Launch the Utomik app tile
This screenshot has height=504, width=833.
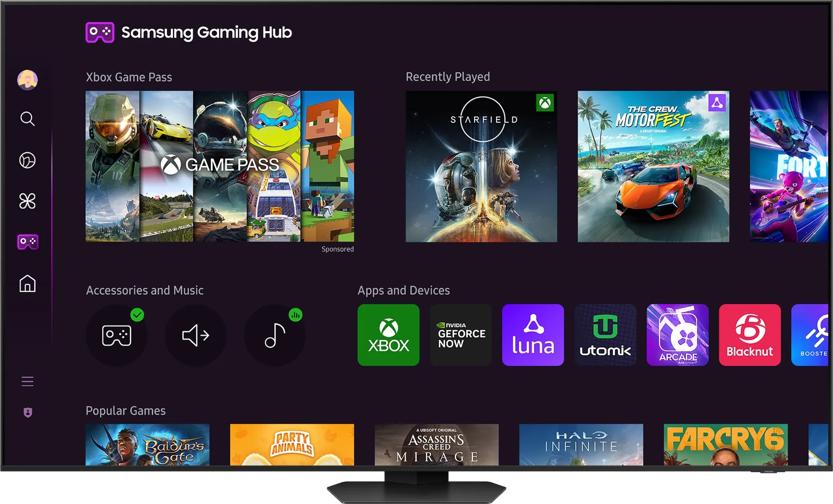(605, 335)
